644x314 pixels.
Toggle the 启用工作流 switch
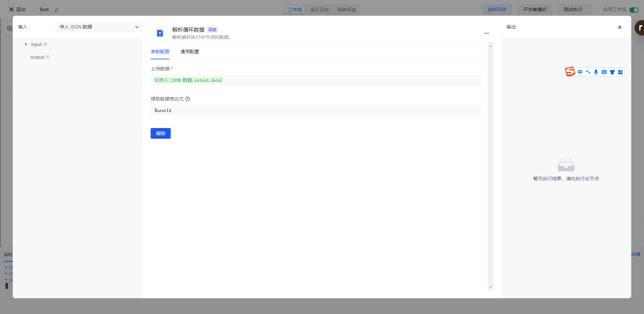pos(634,10)
